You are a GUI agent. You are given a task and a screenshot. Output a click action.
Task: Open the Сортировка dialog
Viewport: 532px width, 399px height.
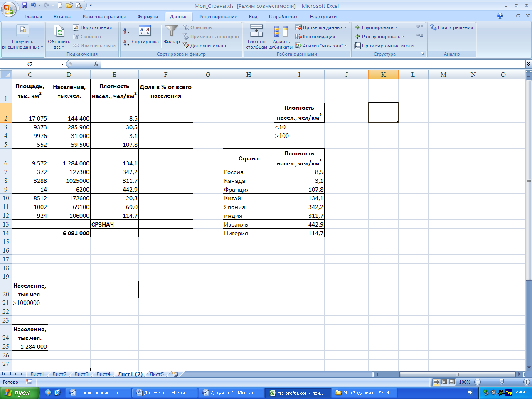click(x=145, y=35)
